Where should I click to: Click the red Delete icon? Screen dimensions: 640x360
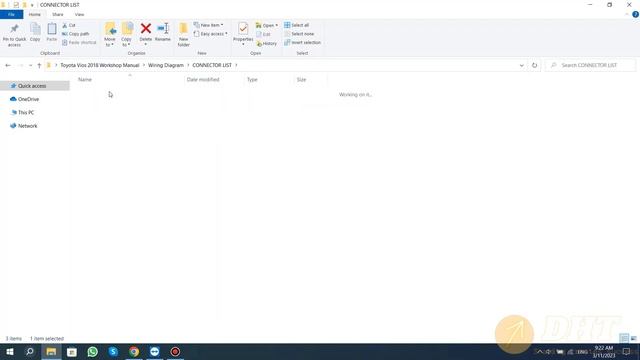click(146, 29)
